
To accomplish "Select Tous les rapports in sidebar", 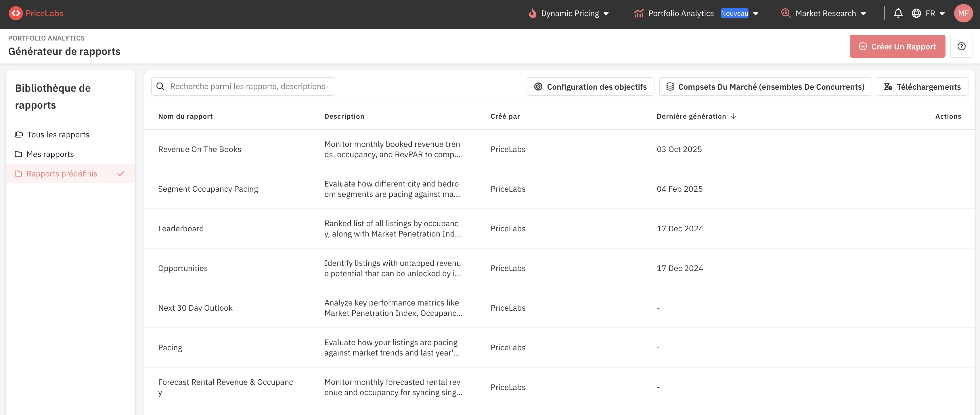I will pos(58,135).
